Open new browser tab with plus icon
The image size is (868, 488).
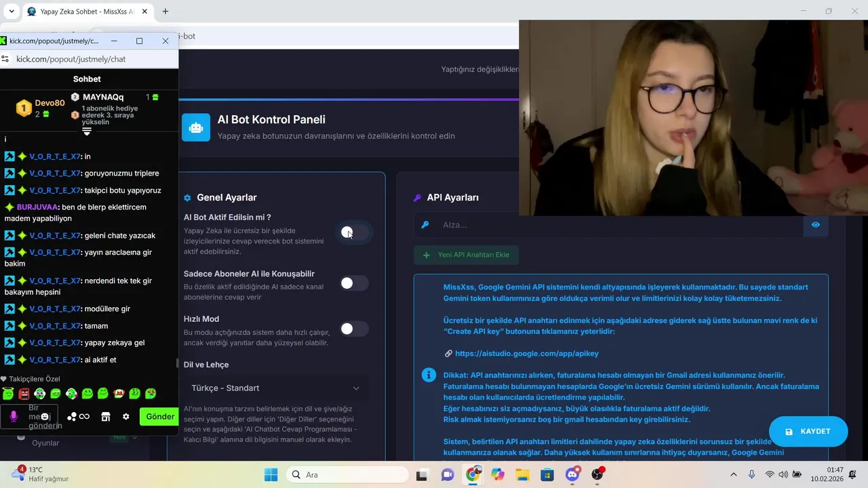tap(165, 12)
